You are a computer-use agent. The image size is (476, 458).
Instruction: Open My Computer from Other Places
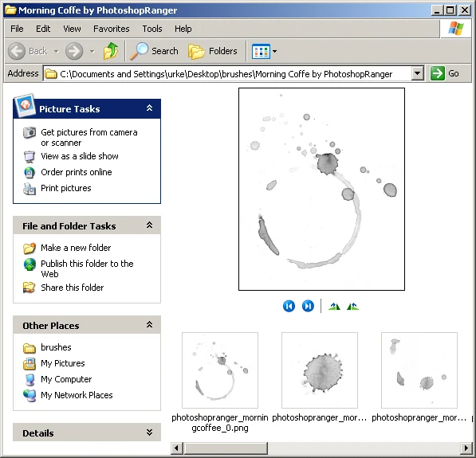(66, 379)
